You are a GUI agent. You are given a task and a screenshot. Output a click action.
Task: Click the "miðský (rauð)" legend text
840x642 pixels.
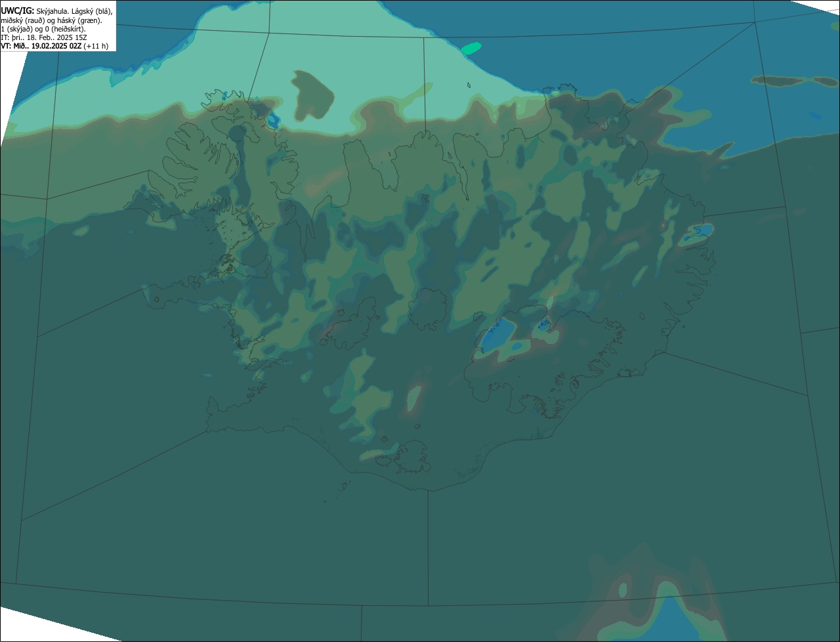(x=23, y=21)
